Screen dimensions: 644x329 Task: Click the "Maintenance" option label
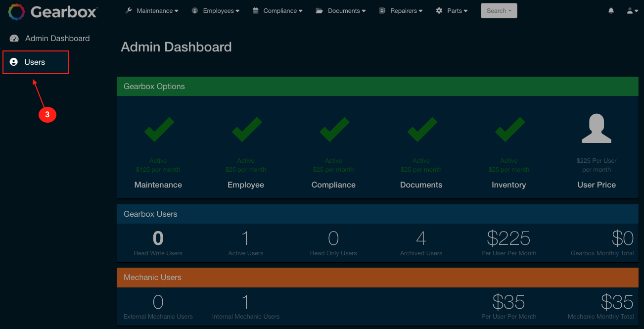coord(158,185)
